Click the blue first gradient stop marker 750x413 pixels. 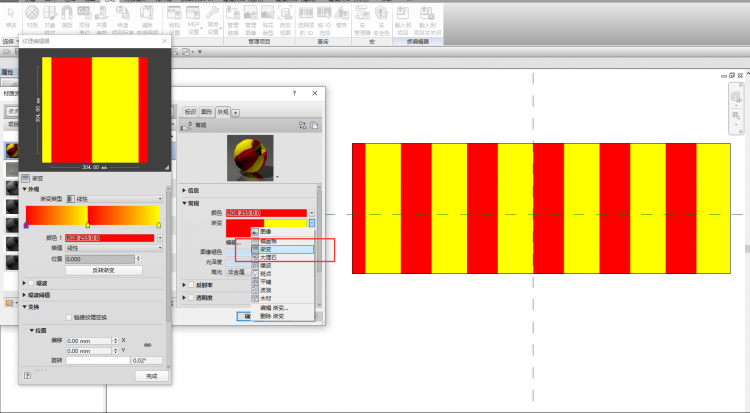click(x=26, y=225)
